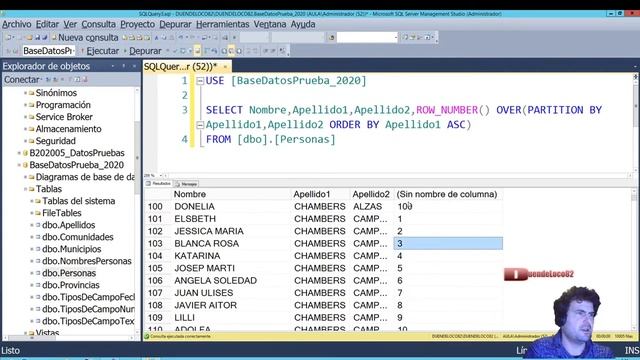Viewport: 640px width, 360px height.
Task: Pin the Explorador de objetos panel
Action: click(124, 66)
